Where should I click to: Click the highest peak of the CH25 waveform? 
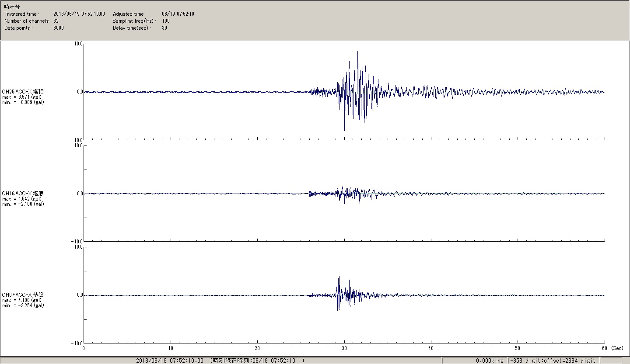coord(357,52)
